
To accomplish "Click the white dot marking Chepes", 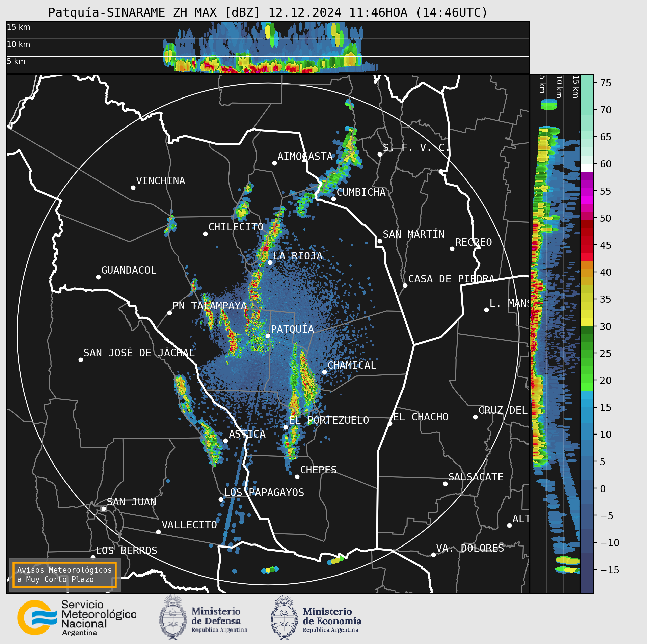I will pos(297,477).
